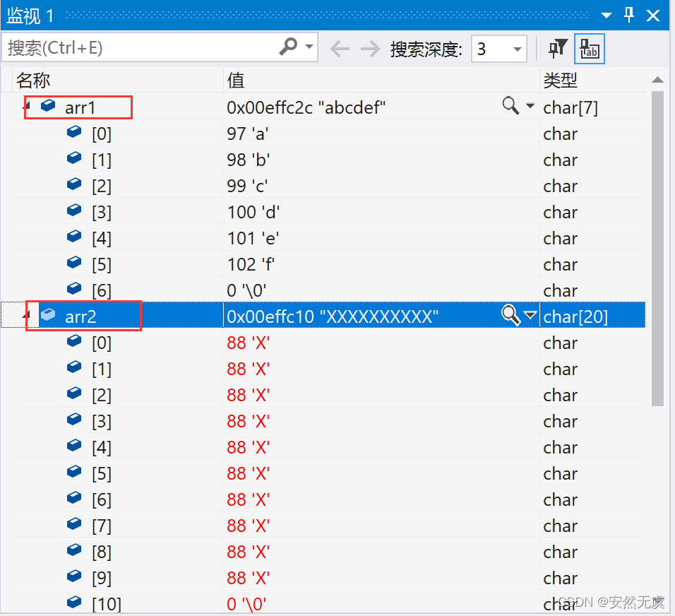Open visualizer dropdown arrow for arr1
The image size is (675, 616).
point(530,105)
